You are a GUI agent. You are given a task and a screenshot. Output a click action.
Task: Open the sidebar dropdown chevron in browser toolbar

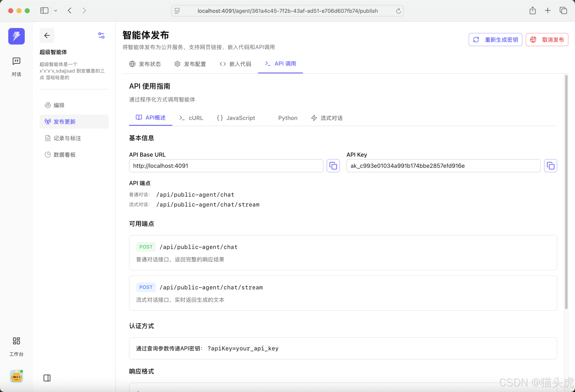[56, 11]
